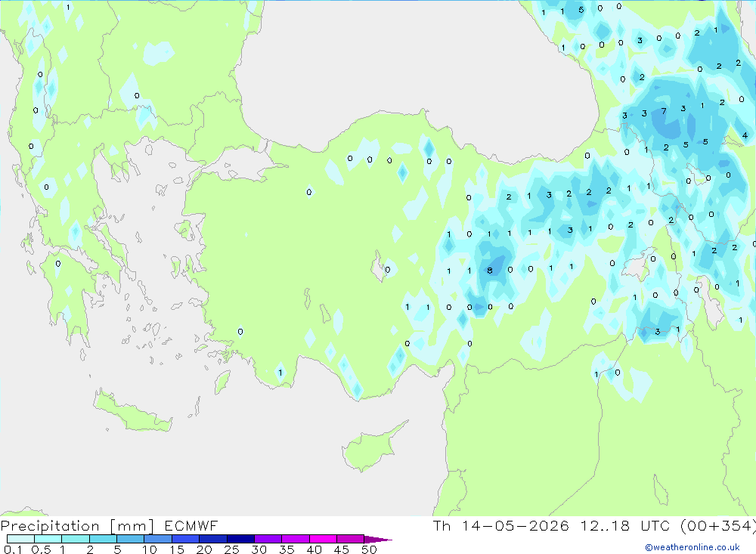This screenshot has height=554, width=756.
Task: Click the Precipitation [mm] title text
Action: (x=77, y=525)
